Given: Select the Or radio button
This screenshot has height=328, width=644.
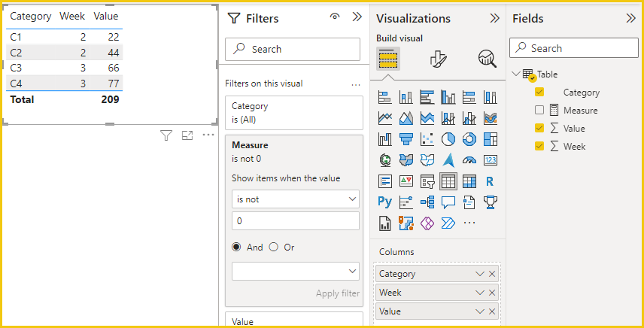Looking at the screenshot, I should (x=274, y=248).
